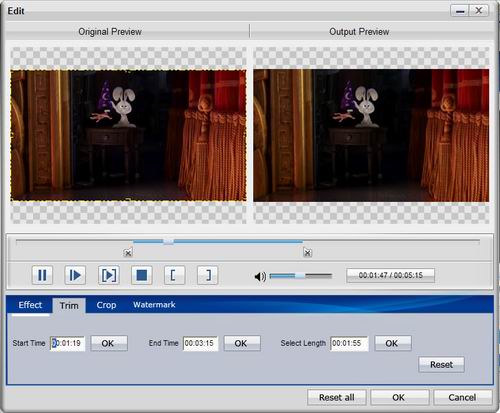Minimize the Edit window

tap(460, 11)
